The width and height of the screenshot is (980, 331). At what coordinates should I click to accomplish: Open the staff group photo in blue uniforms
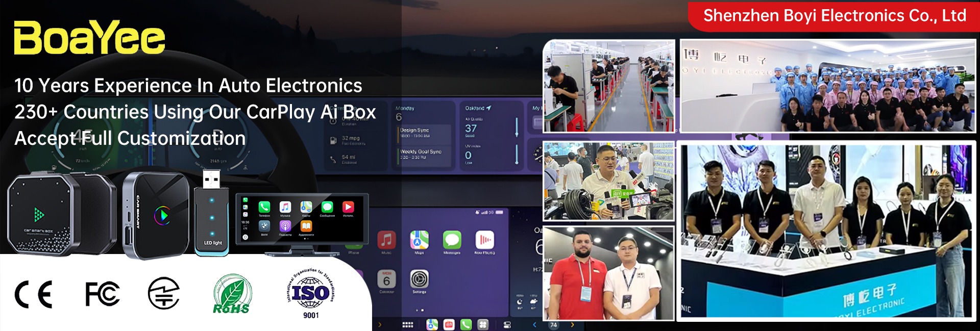click(828, 86)
